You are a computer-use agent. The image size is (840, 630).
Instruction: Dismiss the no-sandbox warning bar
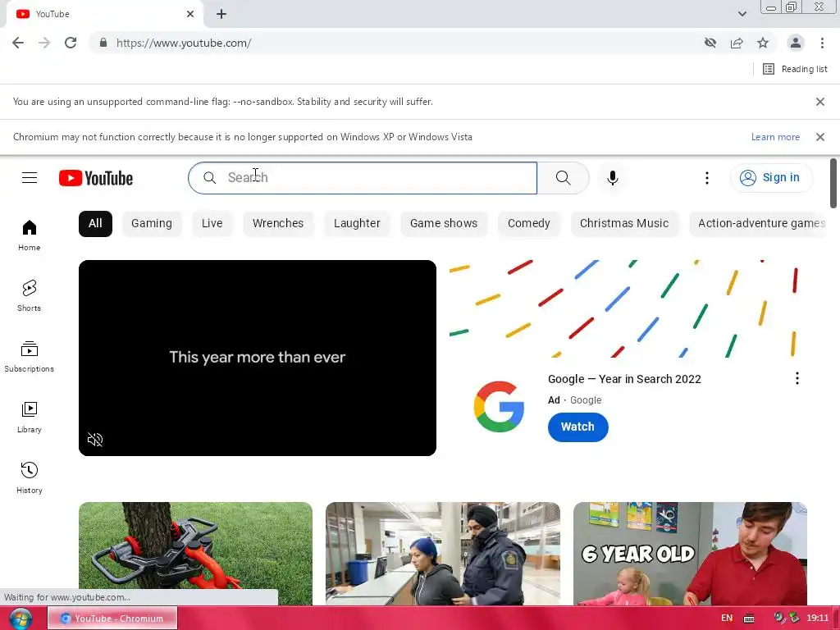pos(819,102)
